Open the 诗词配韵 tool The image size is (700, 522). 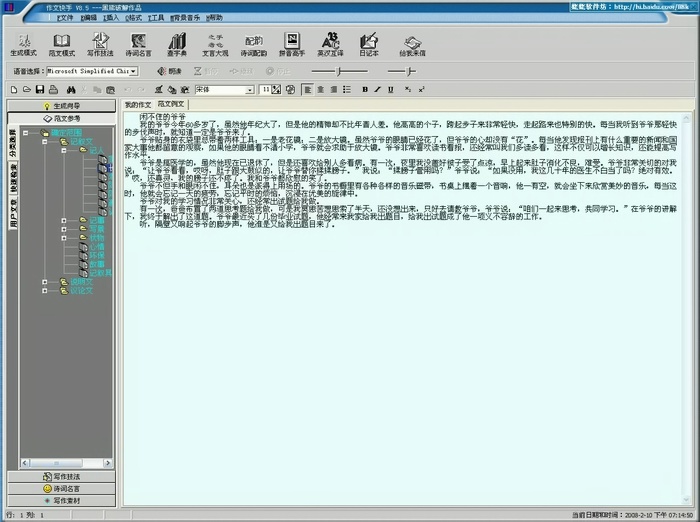[253, 43]
